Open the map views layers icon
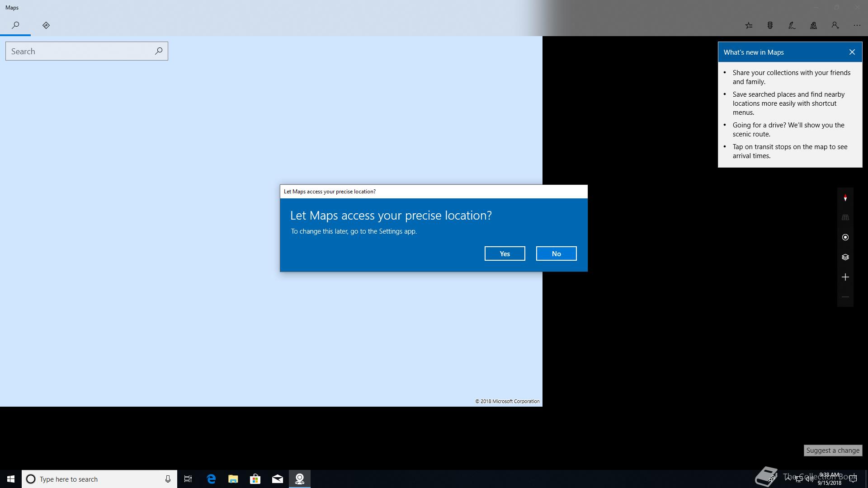Screen dimensions: 868x488 pos(845,257)
